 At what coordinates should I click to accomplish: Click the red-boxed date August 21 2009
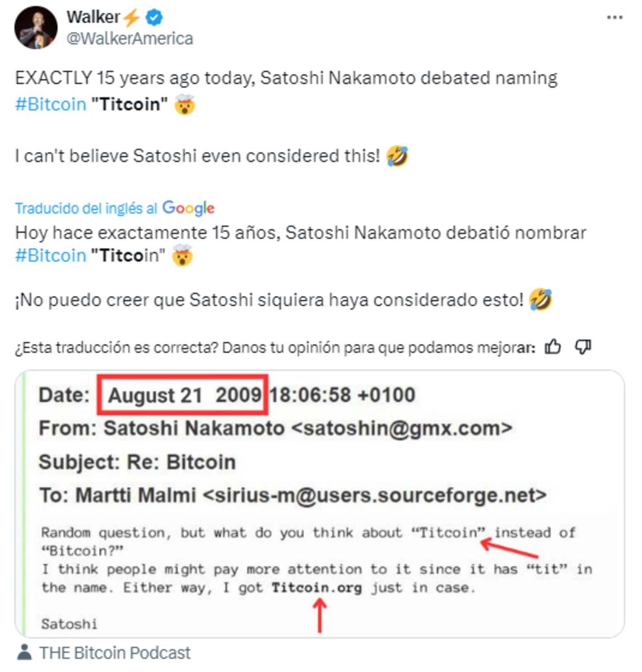[183, 395]
